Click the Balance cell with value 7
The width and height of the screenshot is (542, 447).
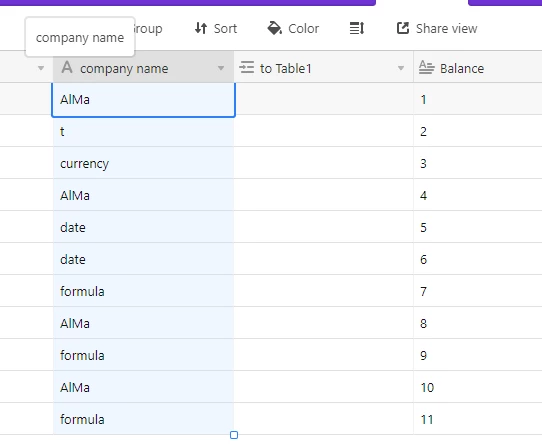pyautogui.click(x=478, y=291)
